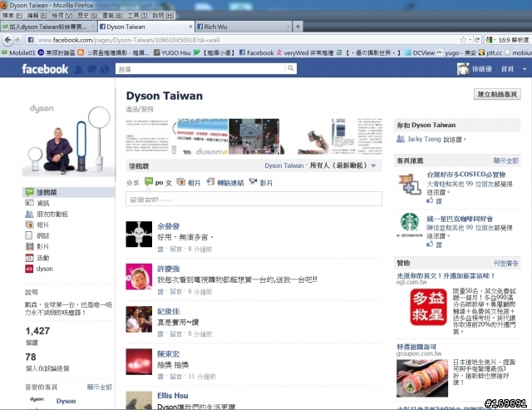Select the photo share option
The height and width of the screenshot is (410, 532).
[x=189, y=182]
